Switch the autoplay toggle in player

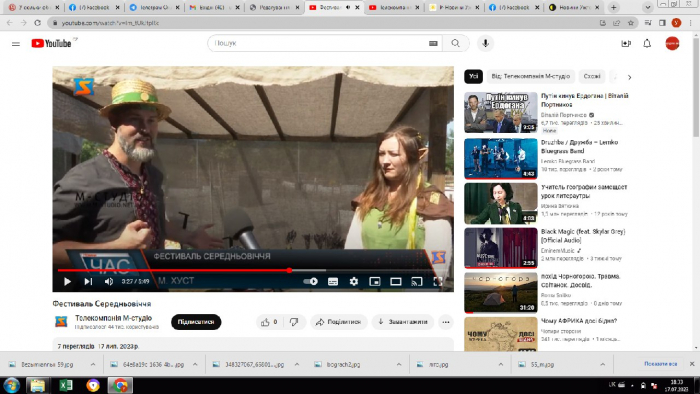[x=310, y=282]
